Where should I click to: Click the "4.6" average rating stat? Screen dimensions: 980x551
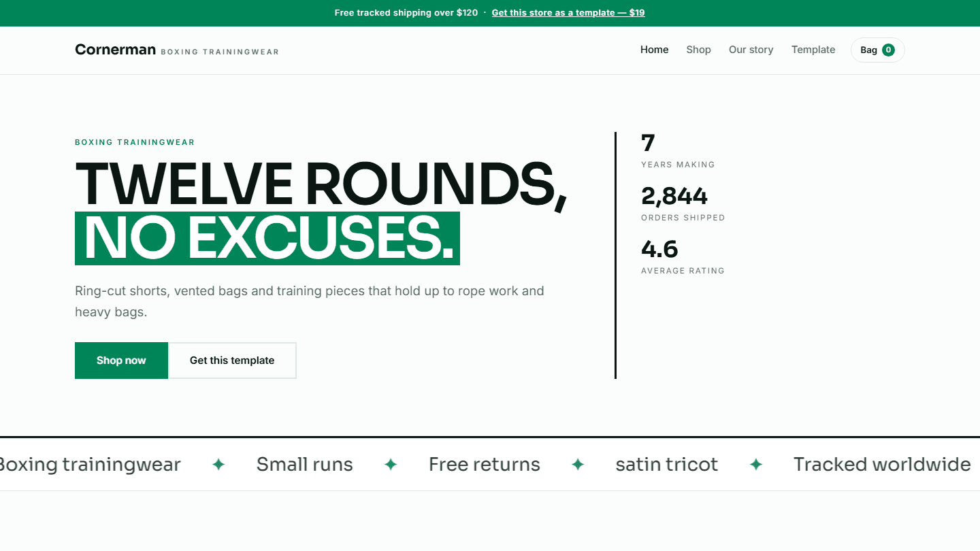659,249
